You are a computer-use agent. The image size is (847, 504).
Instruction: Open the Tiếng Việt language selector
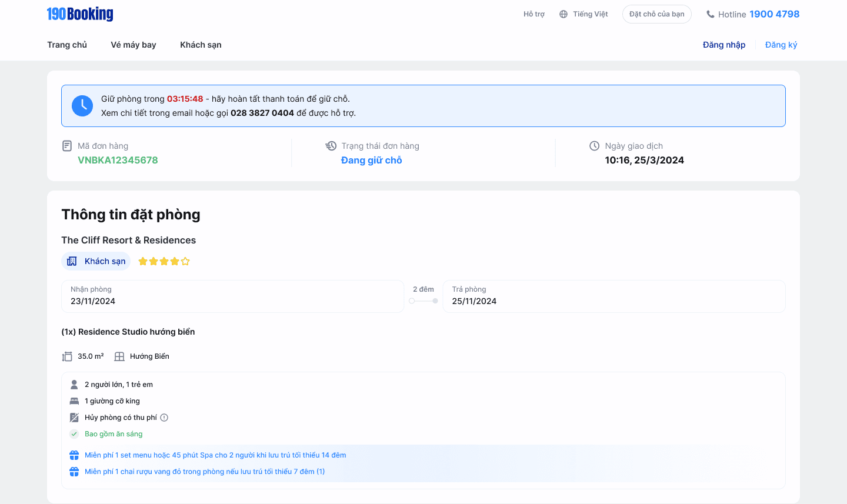point(590,14)
